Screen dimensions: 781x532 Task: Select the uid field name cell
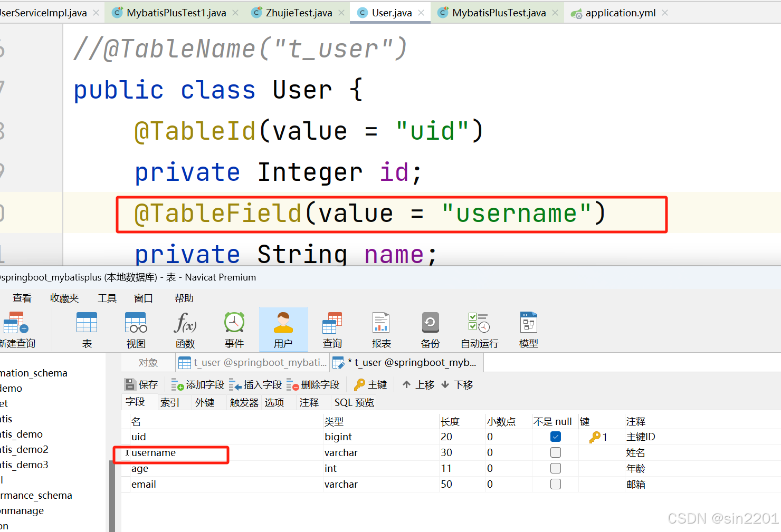click(227, 437)
